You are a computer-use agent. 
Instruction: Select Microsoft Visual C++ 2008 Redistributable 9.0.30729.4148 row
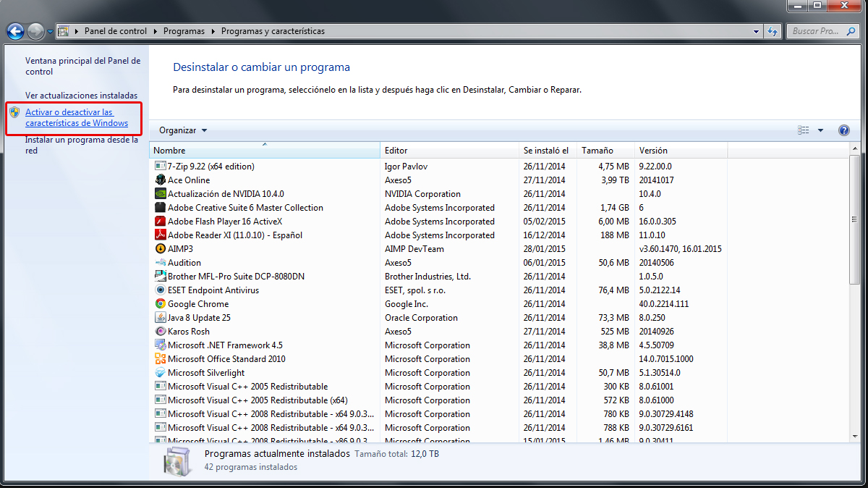(439, 414)
